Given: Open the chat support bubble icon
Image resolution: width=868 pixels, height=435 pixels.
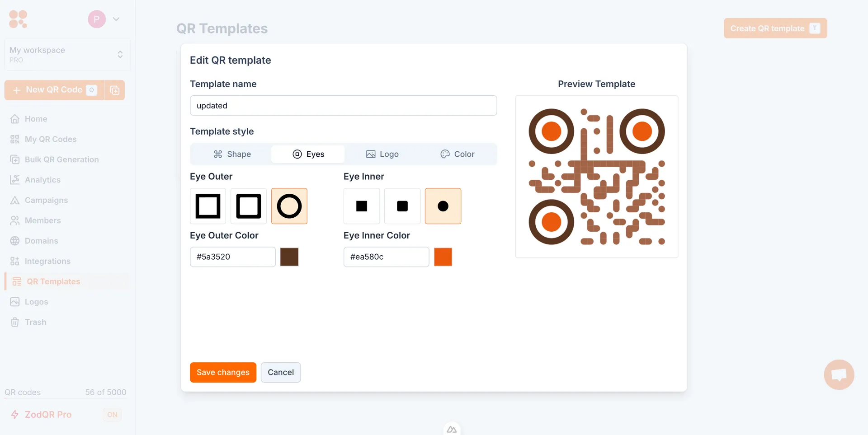Looking at the screenshot, I should (839, 374).
